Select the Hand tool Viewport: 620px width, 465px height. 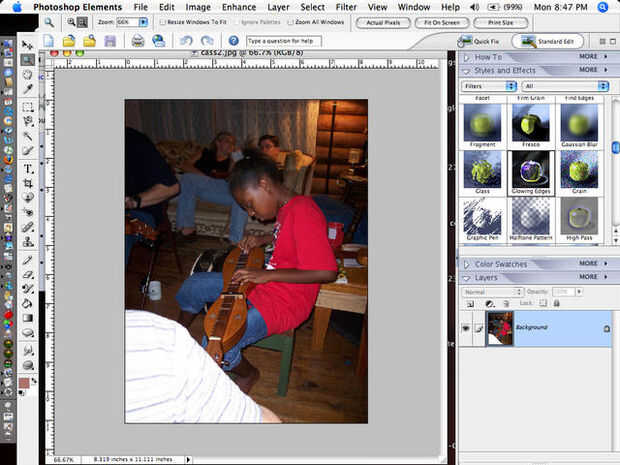tap(27, 74)
